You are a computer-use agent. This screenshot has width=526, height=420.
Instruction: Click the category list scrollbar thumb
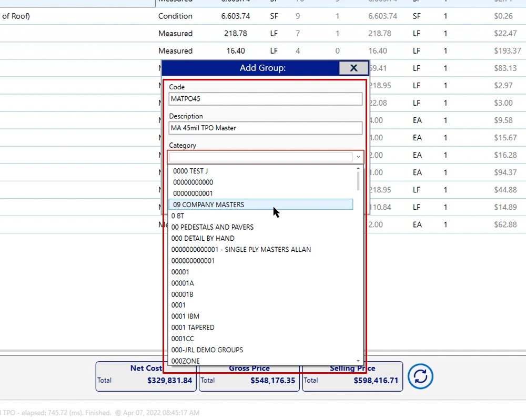pos(359,180)
